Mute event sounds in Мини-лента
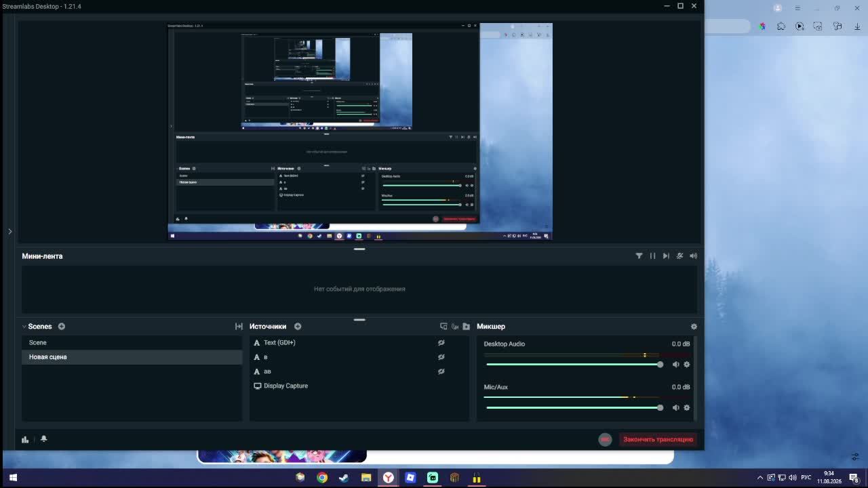Screen dimensions: 868x488 (693, 256)
